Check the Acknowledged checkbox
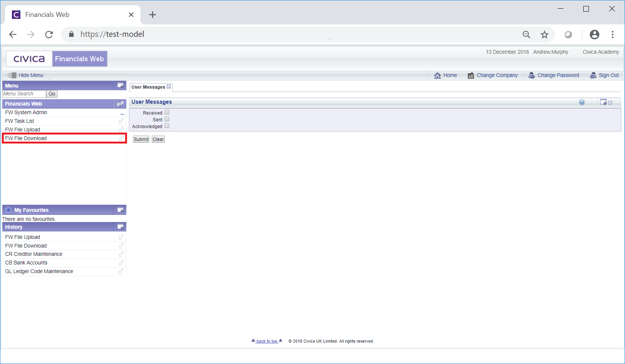Image resolution: width=625 pixels, height=364 pixels. pos(167,126)
